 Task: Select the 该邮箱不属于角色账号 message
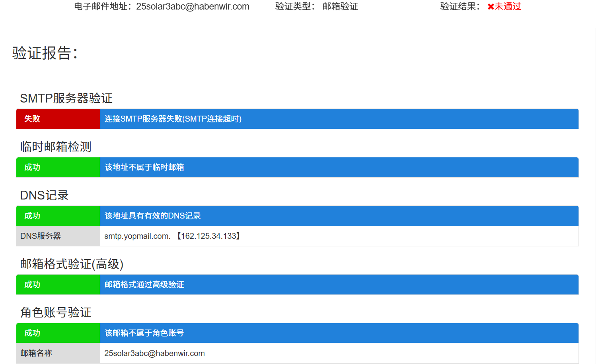[x=144, y=333]
